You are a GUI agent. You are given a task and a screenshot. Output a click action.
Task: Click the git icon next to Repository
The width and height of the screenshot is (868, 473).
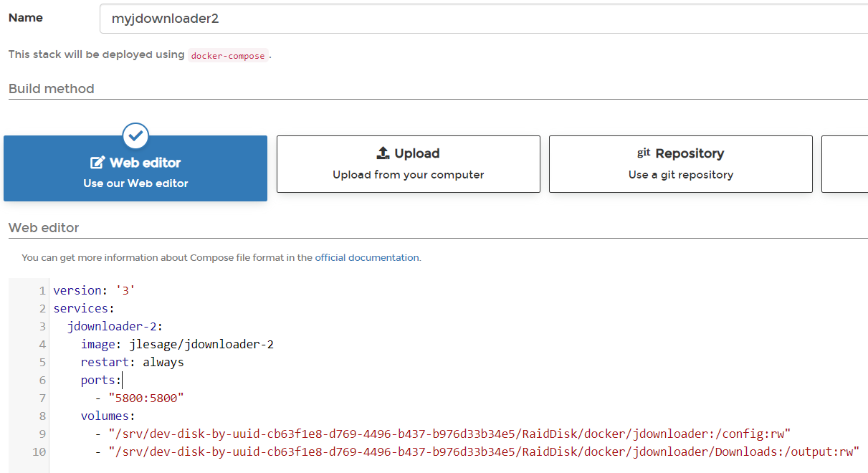(644, 153)
